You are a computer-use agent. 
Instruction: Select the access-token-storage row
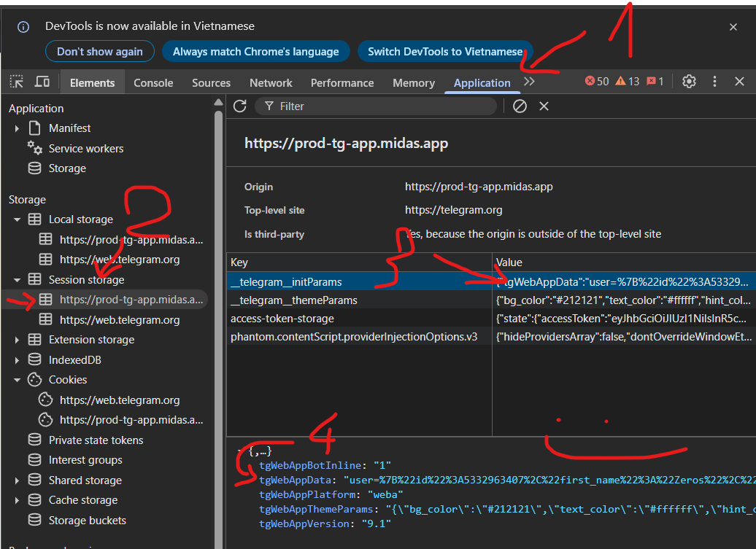click(x=491, y=319)
